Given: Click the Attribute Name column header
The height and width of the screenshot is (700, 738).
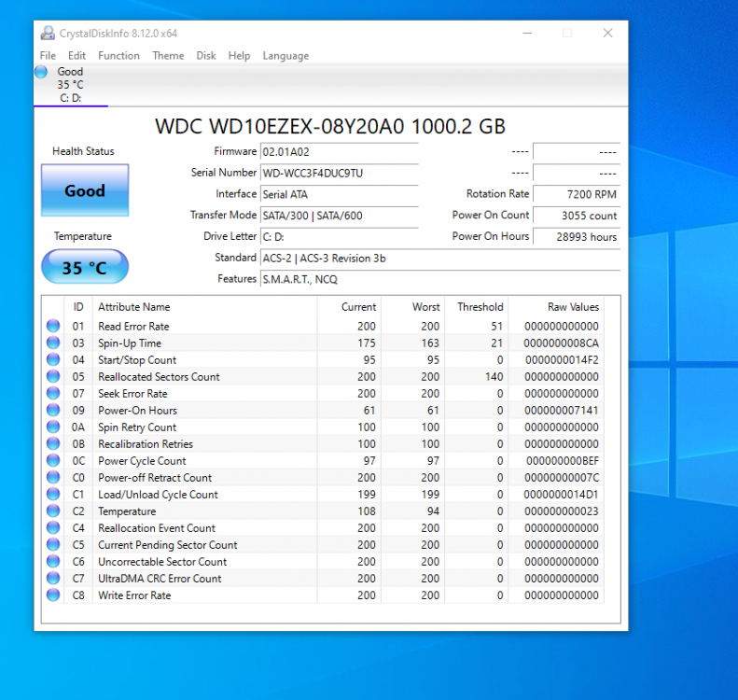Looking at the screenshot, I should pos(204,307).
